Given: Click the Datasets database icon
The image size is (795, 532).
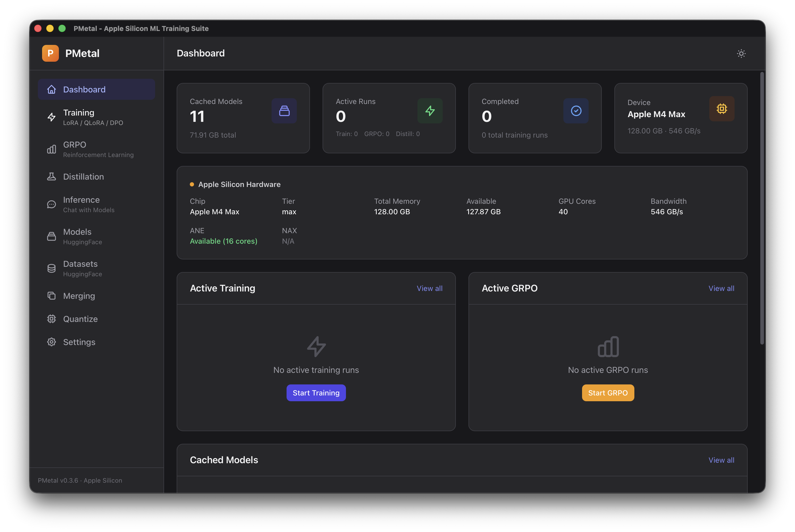Looking at the screenshot, I should pos(51,268).
